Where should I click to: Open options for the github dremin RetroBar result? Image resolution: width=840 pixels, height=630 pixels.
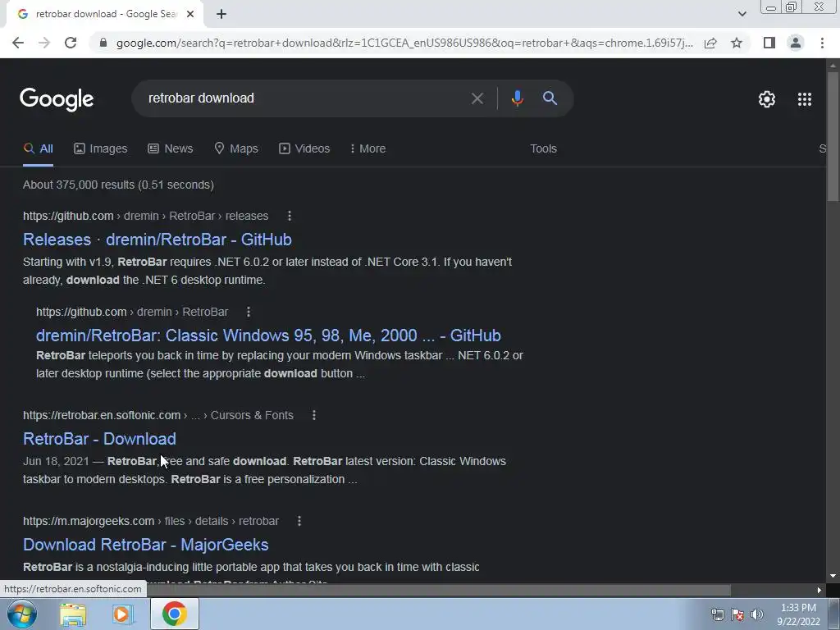point(249,312)
